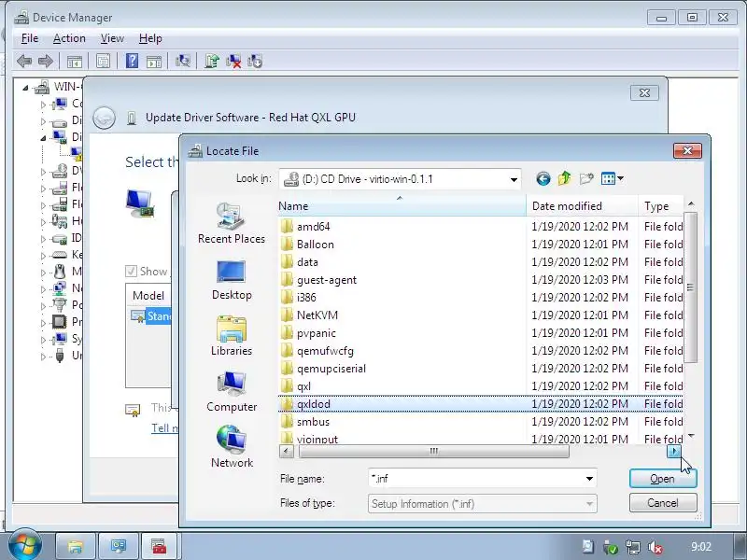Click the horizontal scrollbar right arrow

click(673, 451)
